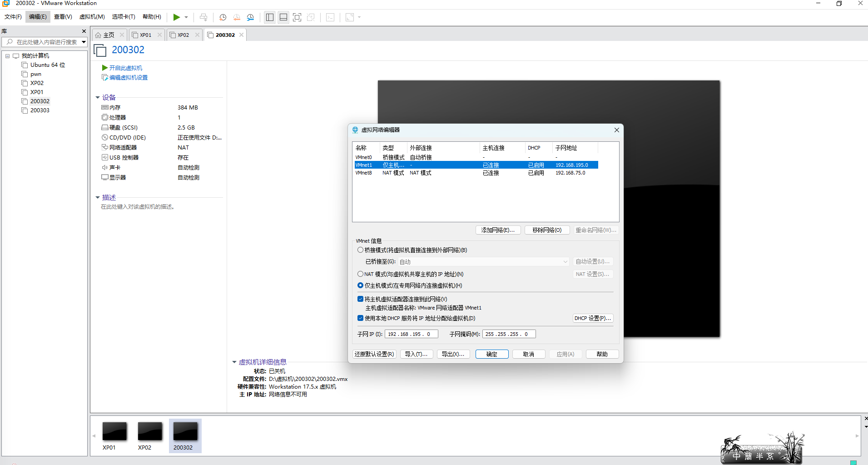Click the full screen mode icon
Viewport: 868px width, 465px height.
coord(297,17)
